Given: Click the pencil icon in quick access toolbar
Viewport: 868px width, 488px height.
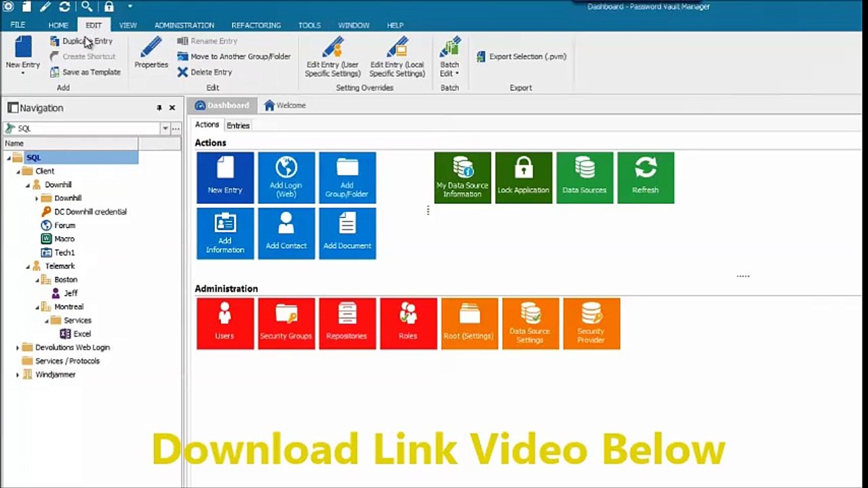Looking at the screenshot, I should tap(45, 7).
